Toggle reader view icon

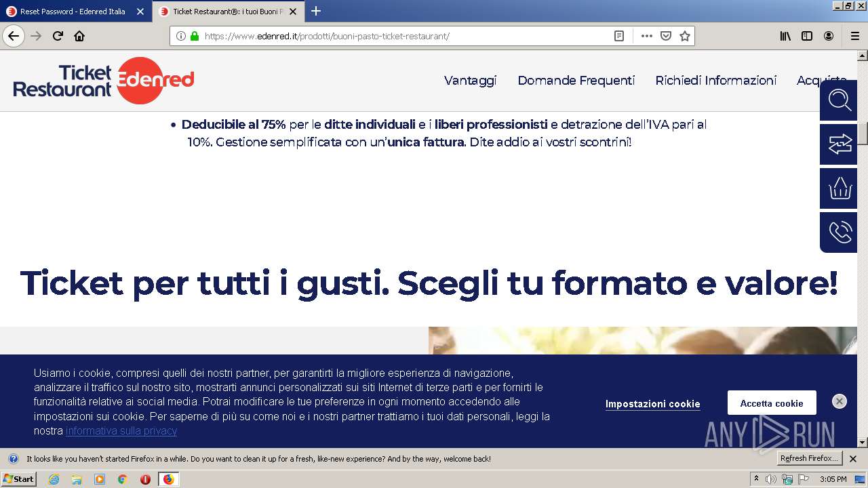tap(619, 36)
